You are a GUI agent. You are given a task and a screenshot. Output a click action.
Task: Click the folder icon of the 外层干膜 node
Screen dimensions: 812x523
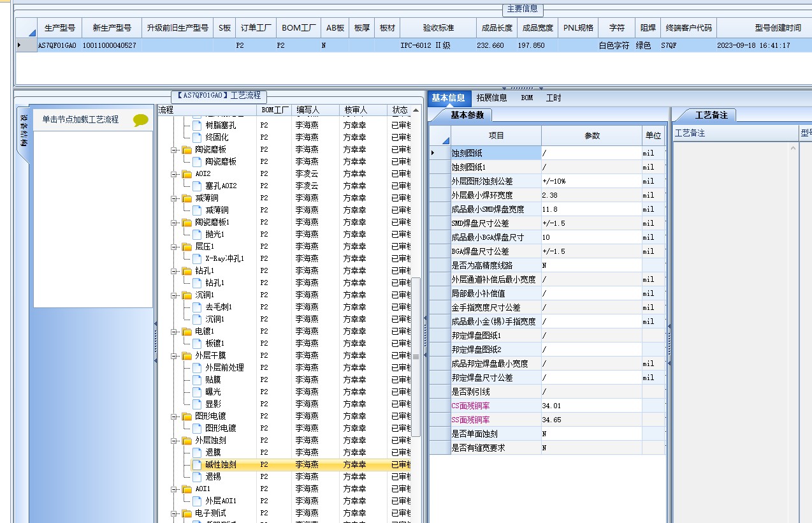187,355
